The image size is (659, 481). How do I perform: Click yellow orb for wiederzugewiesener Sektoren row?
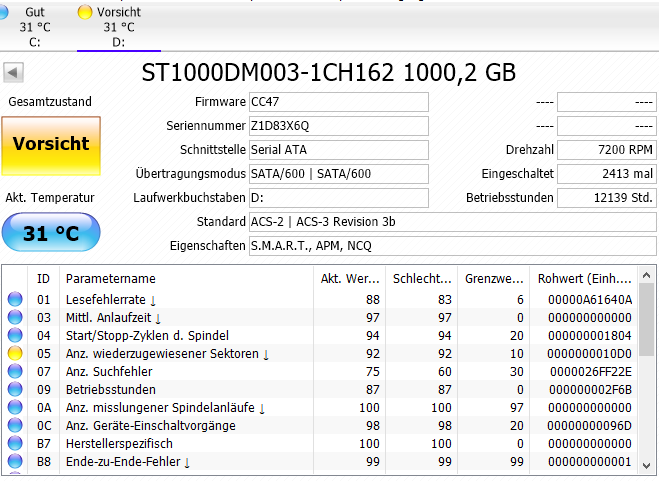[15, 353]
